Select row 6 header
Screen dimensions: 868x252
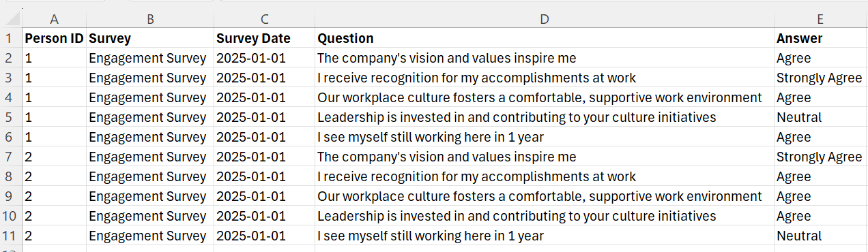[x=11, y=137]
